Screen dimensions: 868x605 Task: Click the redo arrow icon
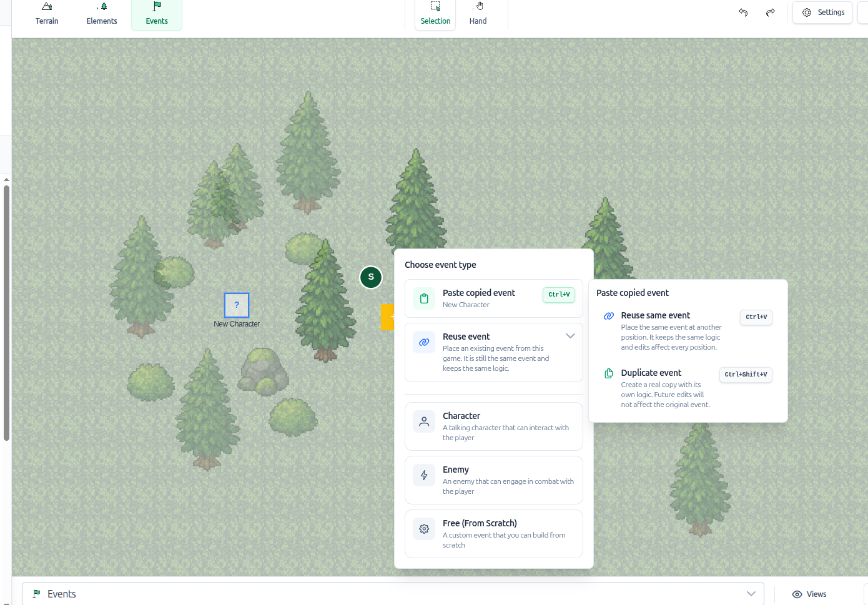click(771, 12)
